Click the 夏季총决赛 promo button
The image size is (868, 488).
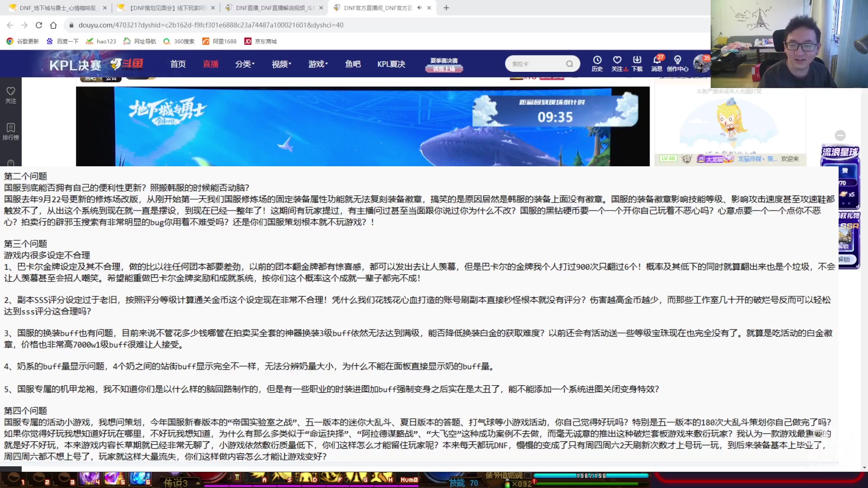pyautogui.click(x=443, y=65)
